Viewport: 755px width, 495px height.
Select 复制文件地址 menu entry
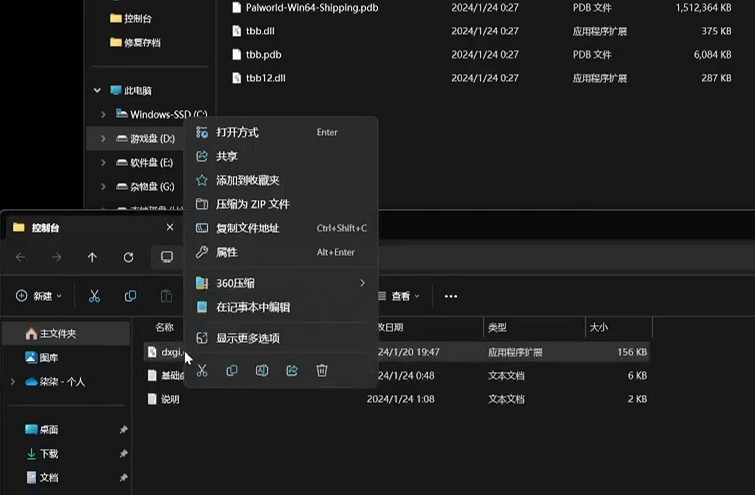281,228
